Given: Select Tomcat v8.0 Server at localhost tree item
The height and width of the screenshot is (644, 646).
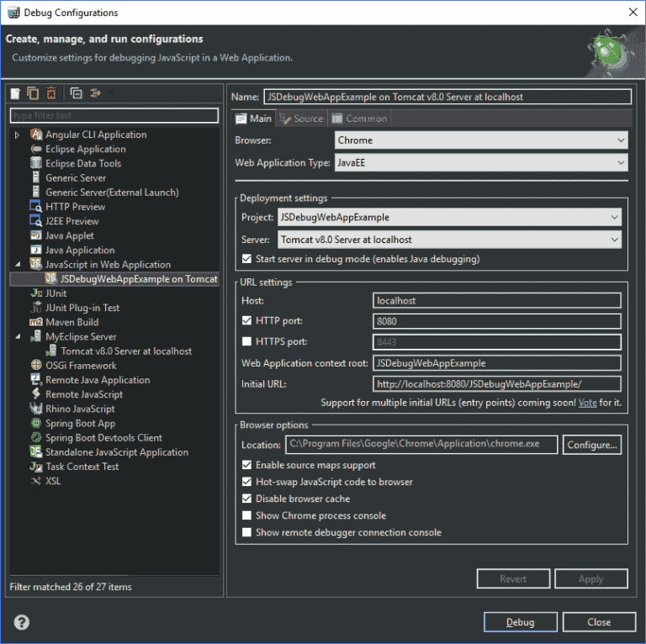Looking at the screenshot, I should [119, 351].
